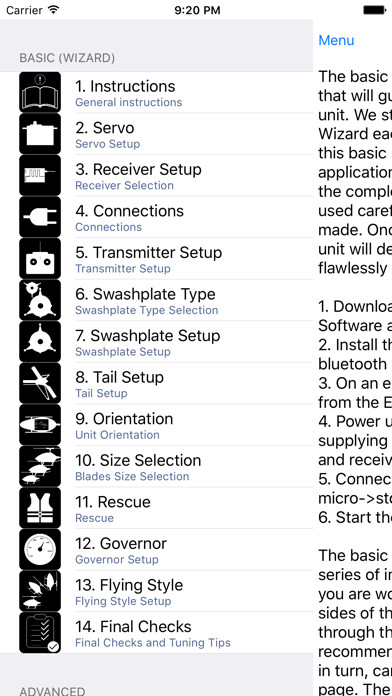Tap the Transmitter radio controller icon
Image resolution: width=392 pixels, height=696 pixels.
click(x=40, y=258)
